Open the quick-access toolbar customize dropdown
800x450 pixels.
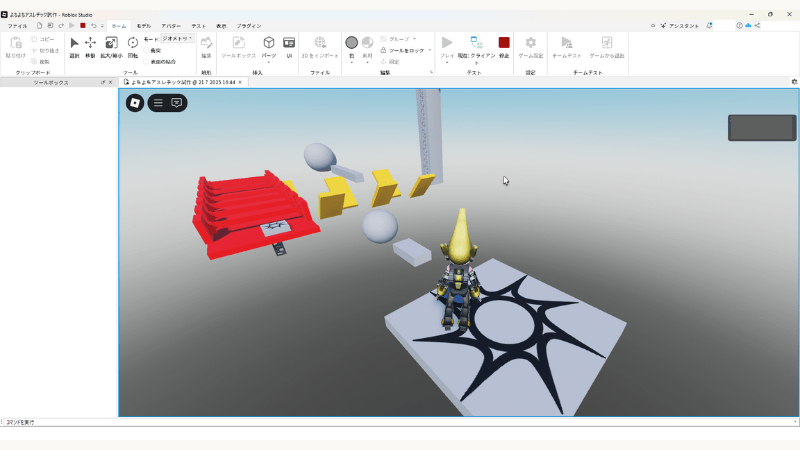tap(102, 26)
